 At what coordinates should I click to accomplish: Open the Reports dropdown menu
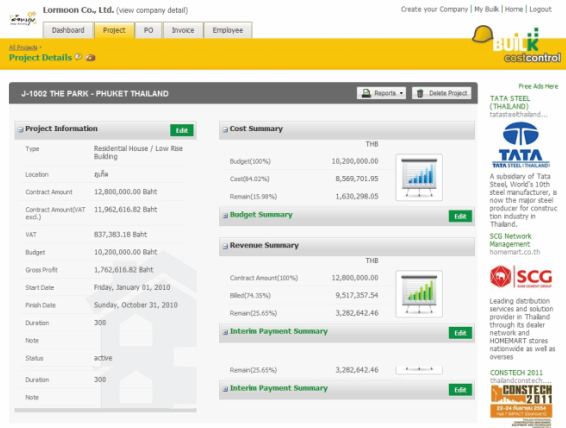[x=382, y=93]
